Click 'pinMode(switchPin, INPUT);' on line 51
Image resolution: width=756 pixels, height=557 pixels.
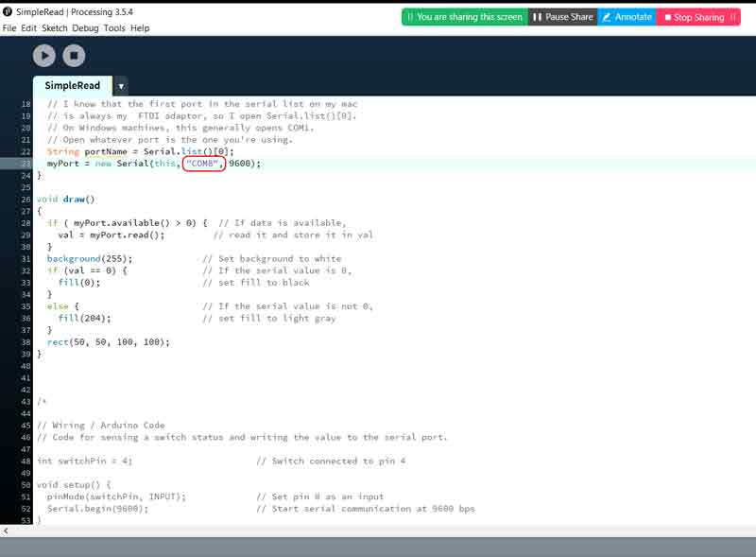(x=116, y=496)
